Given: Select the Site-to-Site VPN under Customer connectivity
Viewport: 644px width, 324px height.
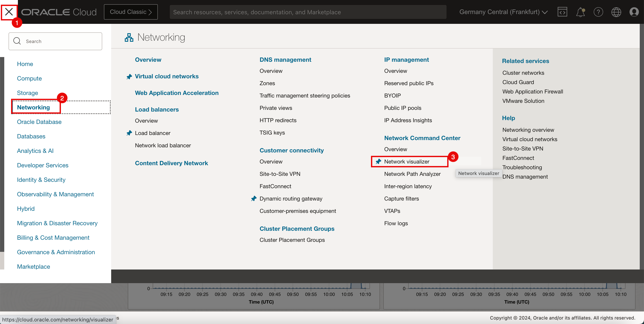Looking at the screenshot, I should (x=280, y=173).
